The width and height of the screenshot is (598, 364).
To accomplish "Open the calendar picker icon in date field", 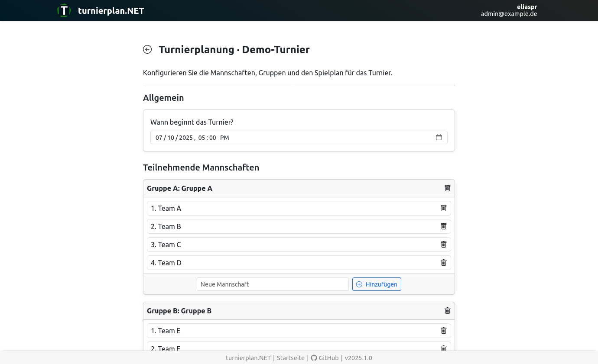I will [x=439, y=137].
